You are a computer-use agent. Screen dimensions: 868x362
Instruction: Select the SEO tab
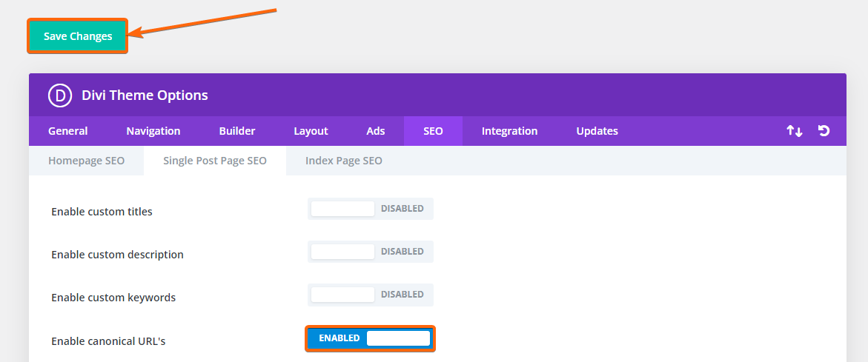point(433,131)
